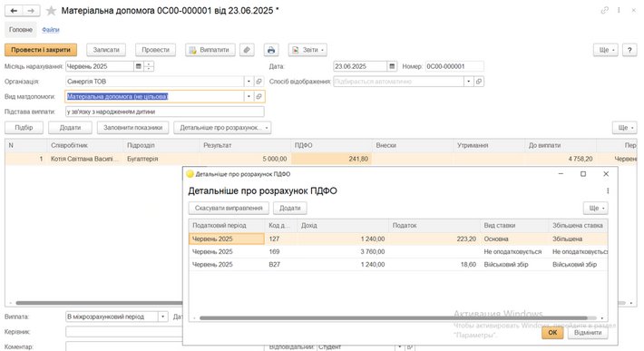644x351 pixels.
Task: Open help with the question mark button
Action: [629, 50]
